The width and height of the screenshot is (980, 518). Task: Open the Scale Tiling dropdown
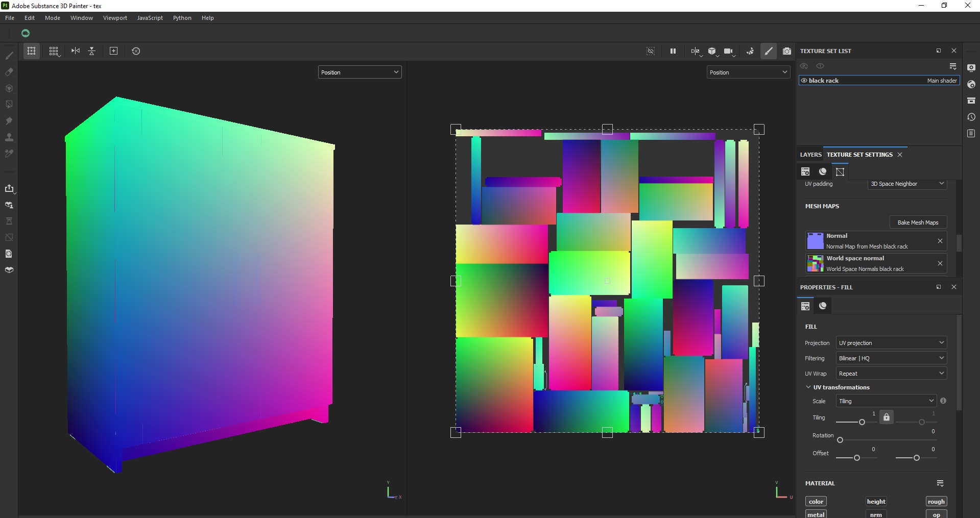click(x=886, y=401)
